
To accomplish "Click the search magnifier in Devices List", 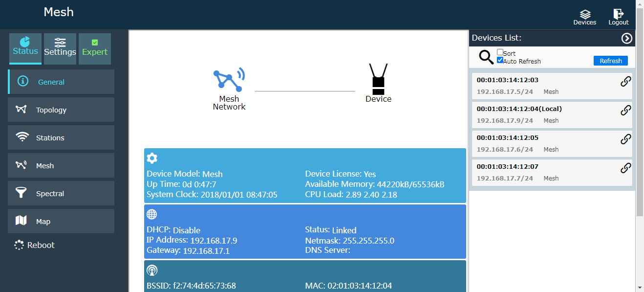I will (x=486, y=57).
